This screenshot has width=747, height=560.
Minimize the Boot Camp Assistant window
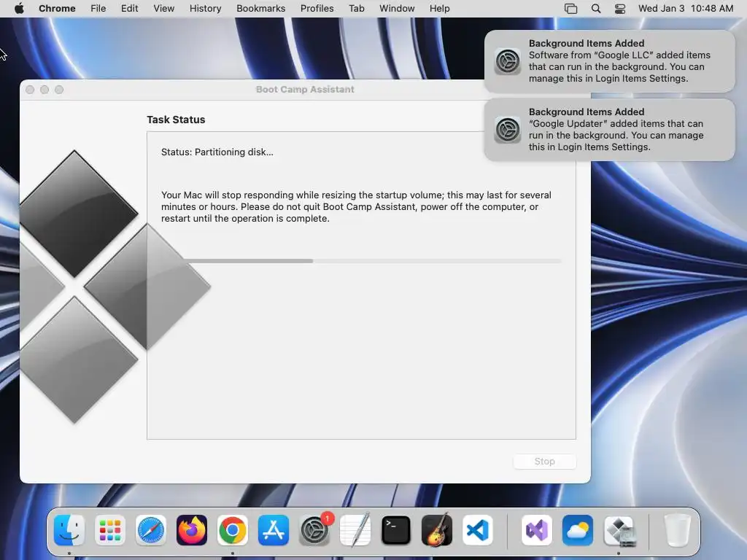[44, 90]
